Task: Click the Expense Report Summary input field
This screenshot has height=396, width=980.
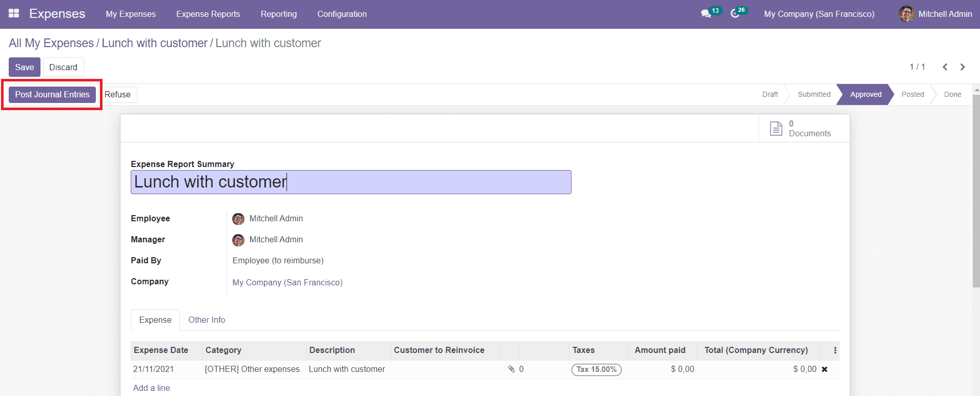Action: pos(351,182)
